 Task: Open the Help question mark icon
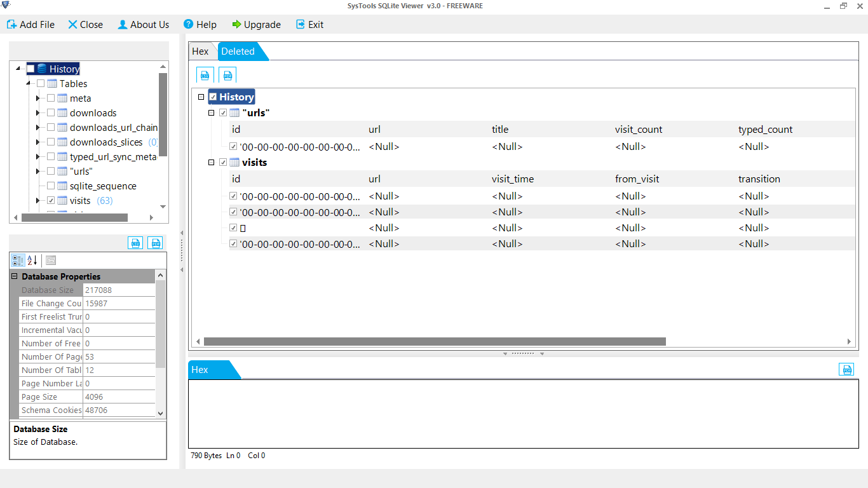[x=188, y=24]
